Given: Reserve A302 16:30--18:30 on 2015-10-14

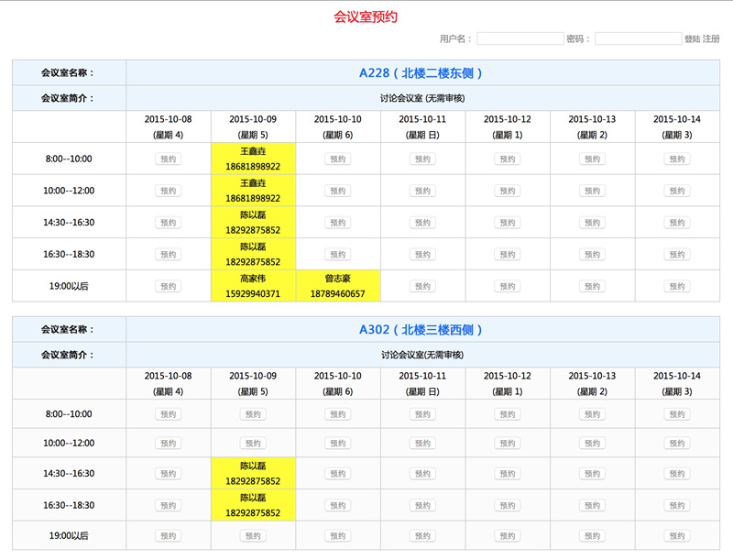Looking at the screenshot, I should click(676, 505).
